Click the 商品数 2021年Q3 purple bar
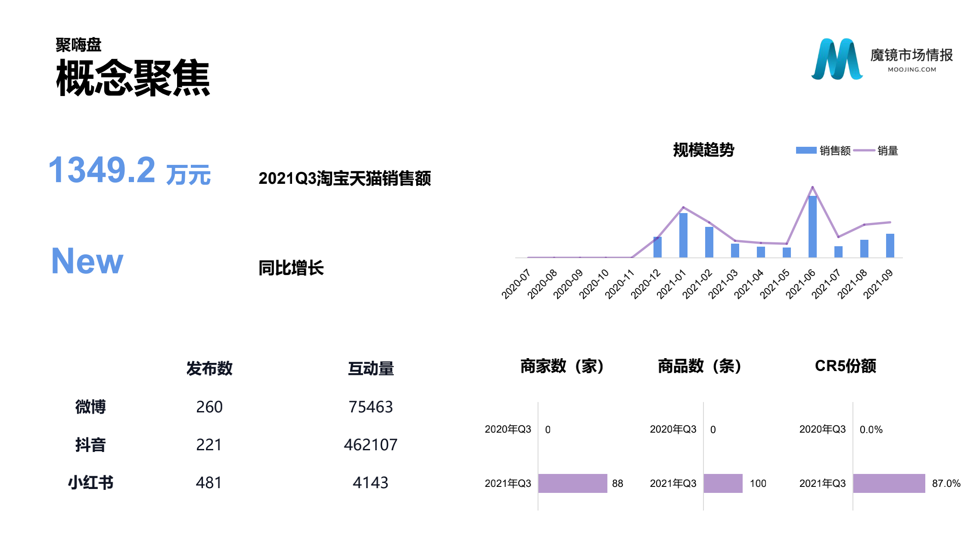Image resolution: width=980 pixels, height=551 pixels. tap(723, 483)
